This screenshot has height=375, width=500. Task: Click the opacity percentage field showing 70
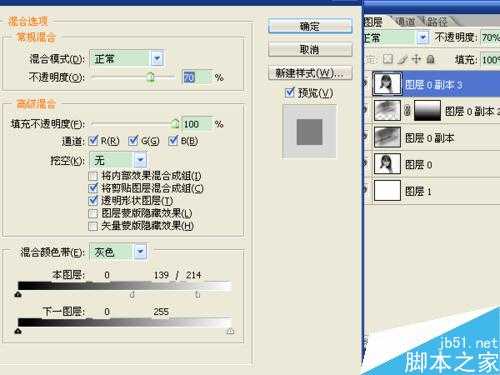[196, 77]
